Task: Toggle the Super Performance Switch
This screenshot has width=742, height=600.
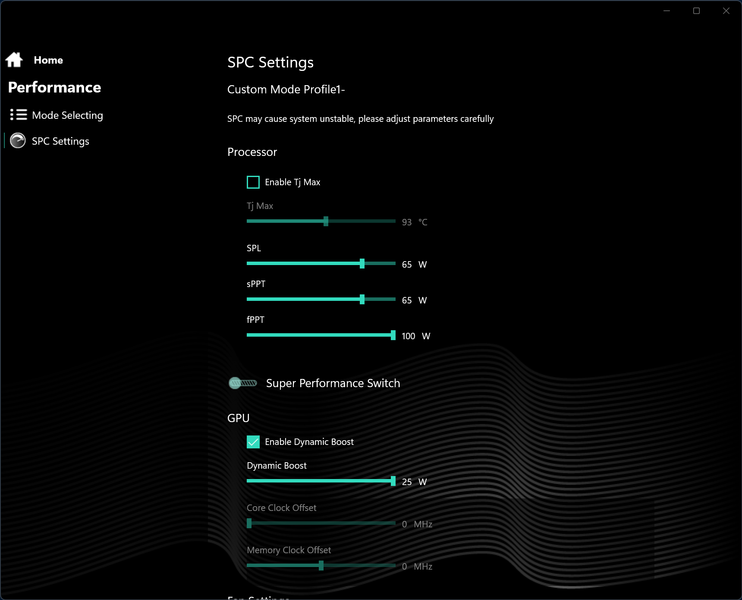Action: (243, 383)
